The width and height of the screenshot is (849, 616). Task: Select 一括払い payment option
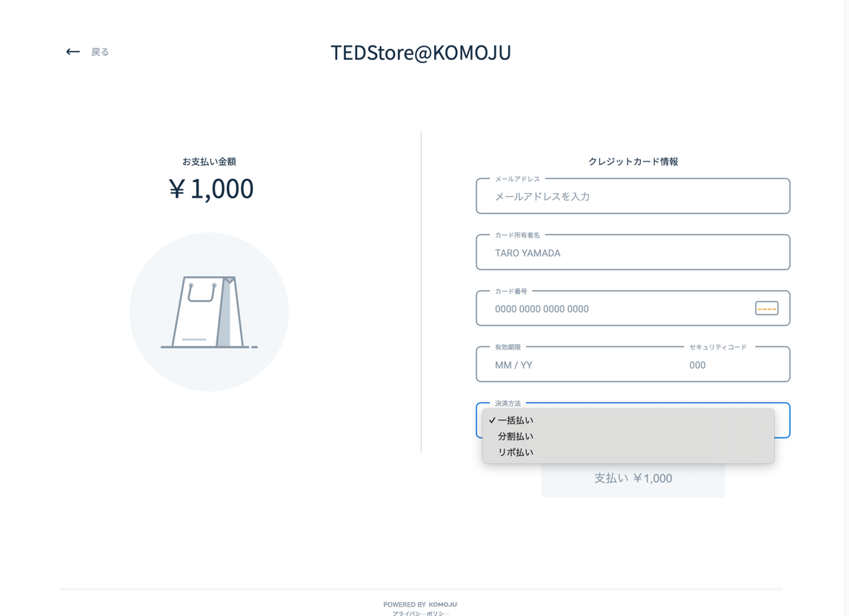[516, 421]
